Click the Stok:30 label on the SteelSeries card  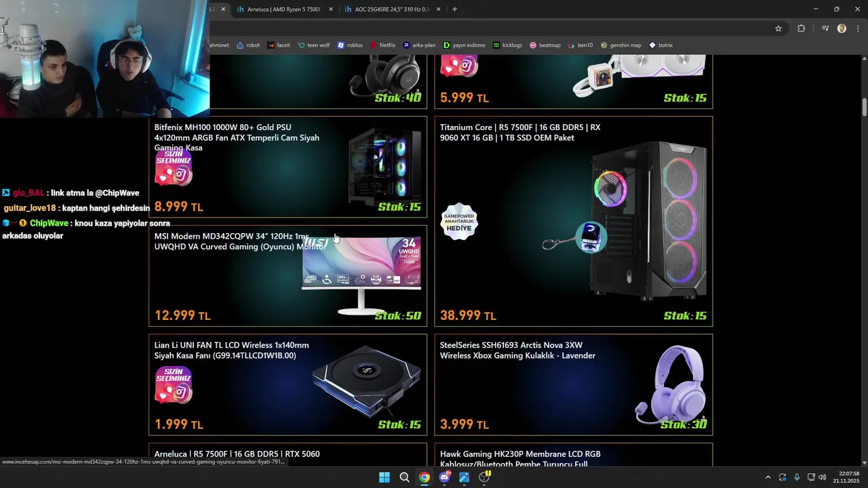click(684, 424)
